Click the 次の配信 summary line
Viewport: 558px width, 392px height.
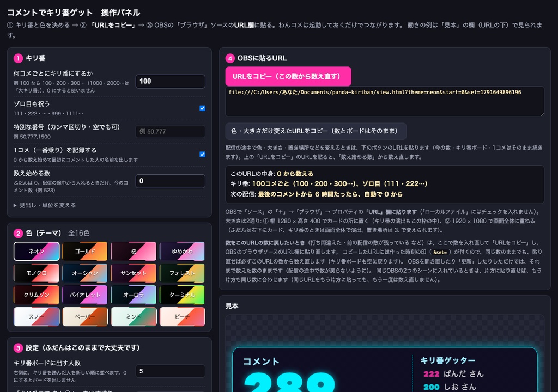pyautogui.click(x=317, y=194)
